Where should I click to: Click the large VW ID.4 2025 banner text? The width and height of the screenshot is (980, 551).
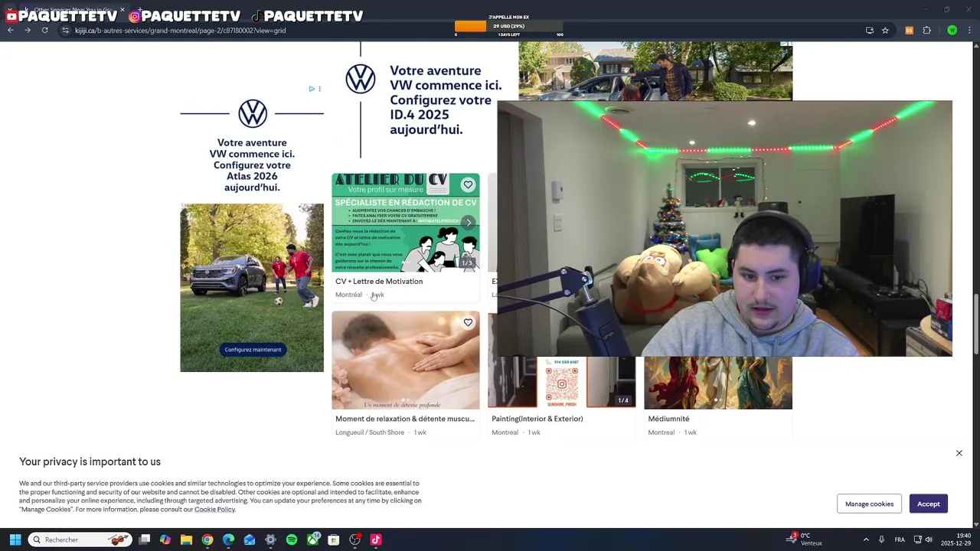pyautogui.click(x=446, y=100)
